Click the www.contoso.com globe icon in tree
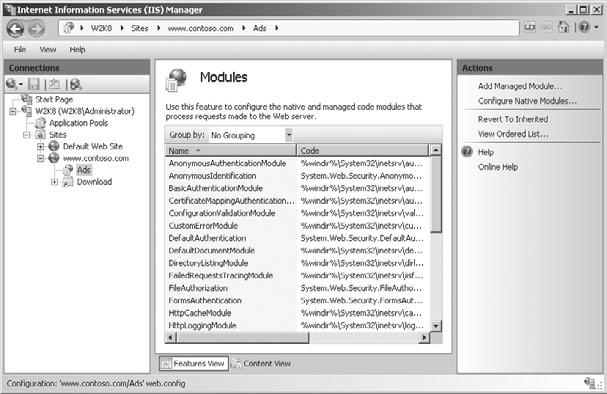Viewport: 607px width, 394px height. coord(54,158)
